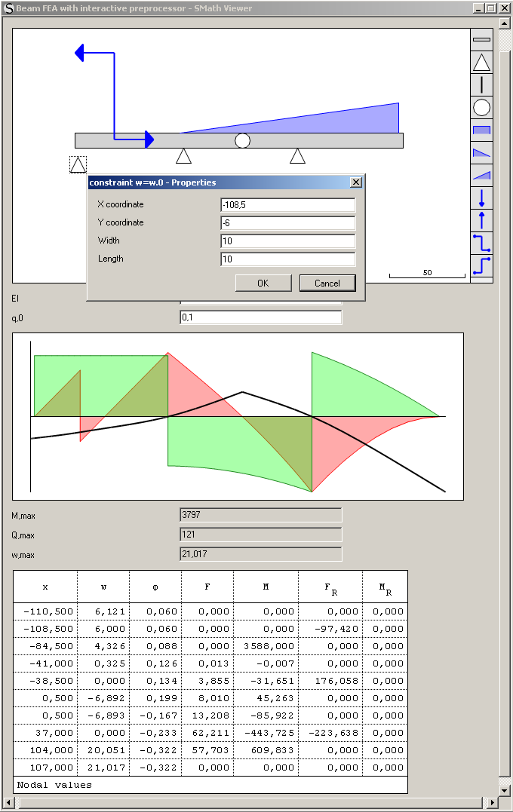
Task: Select the increasing triangular load tool
Action: 481,176
